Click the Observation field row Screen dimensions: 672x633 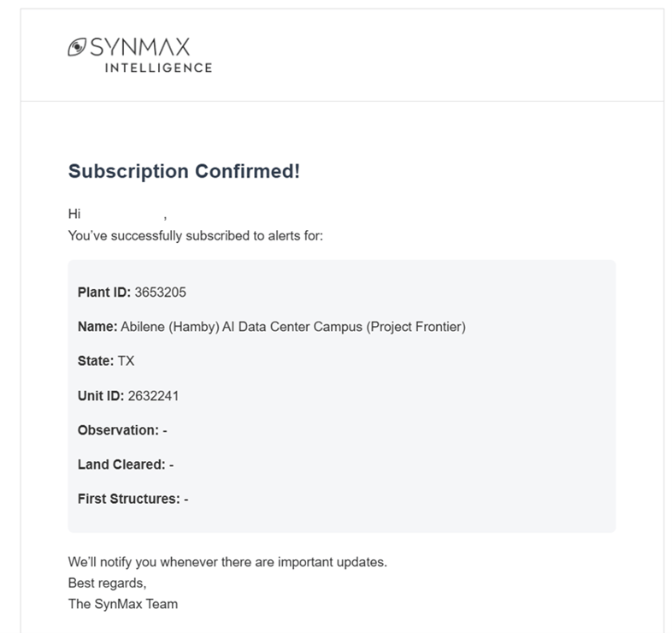(122, 430)
